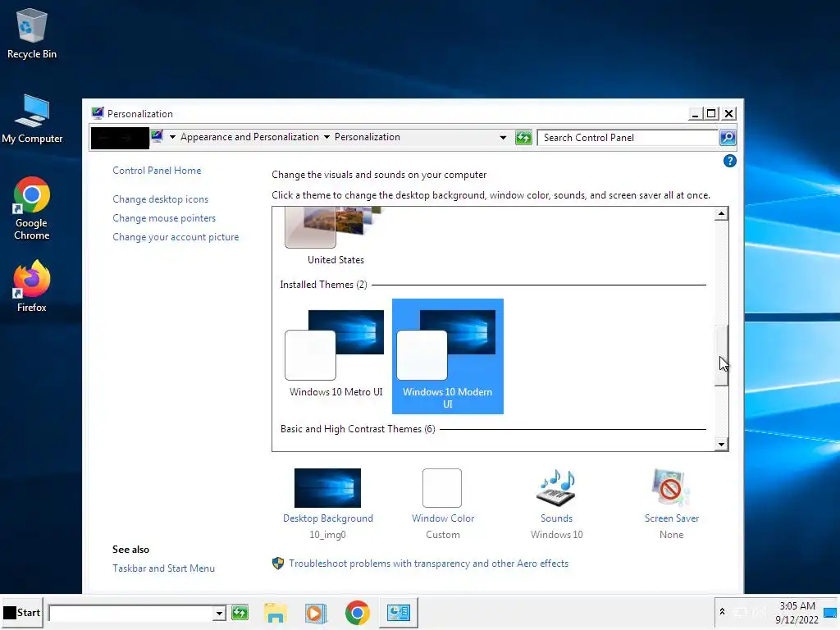The height and width of the screenshot is (630, 840).
Task: Open Chrome from the taskbar
Action: (358, 613)
